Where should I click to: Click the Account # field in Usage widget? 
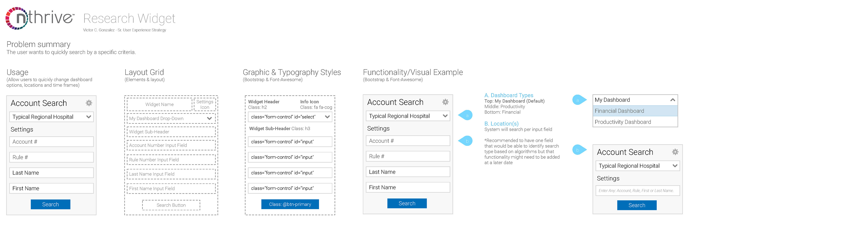coord(52,142)
